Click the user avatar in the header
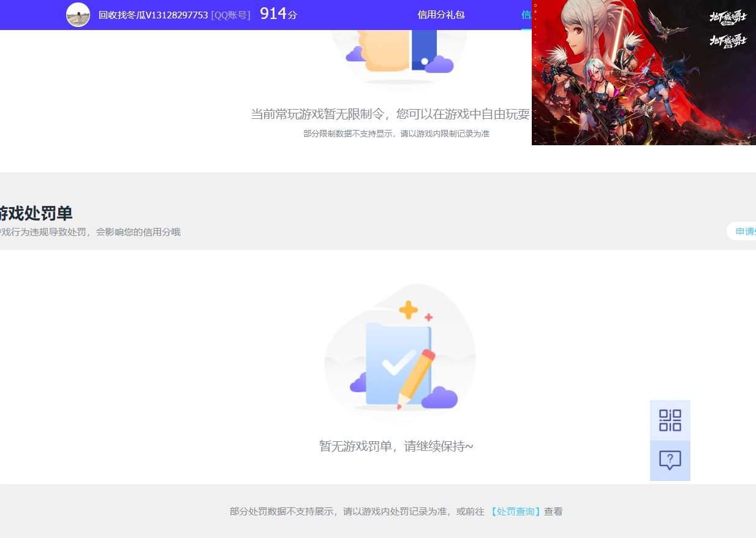Viewport: 756px width, 538px height. click(x=78, y=15)
